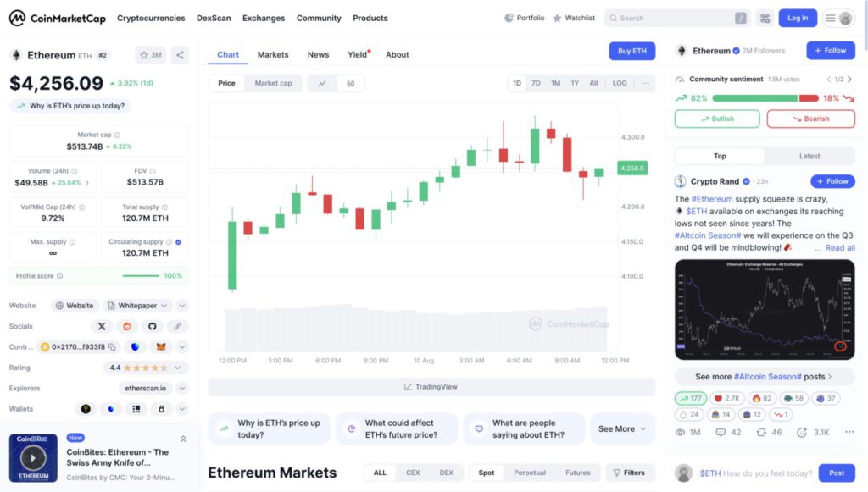
Task: Switch chart to candlestick view
Action: [x=351, y=82]
